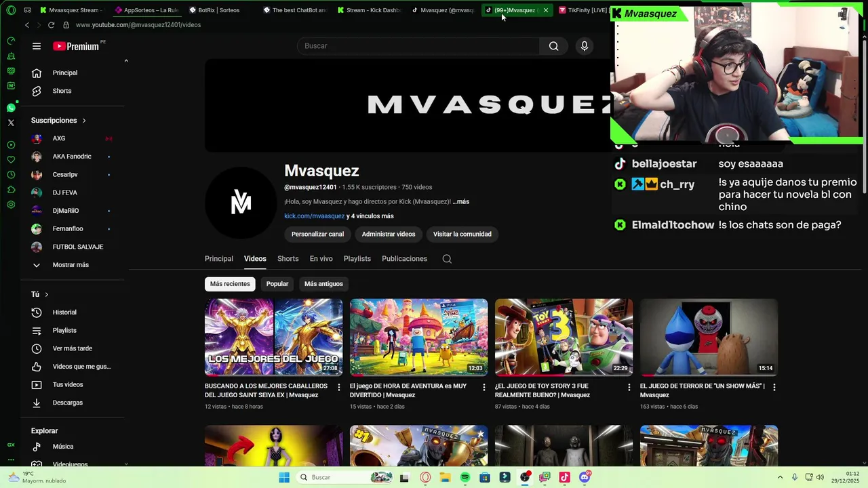The width and height of the screenshot is (868, 488).
Task: Click Administrar videos button
Action: click(x=389, y=234)
